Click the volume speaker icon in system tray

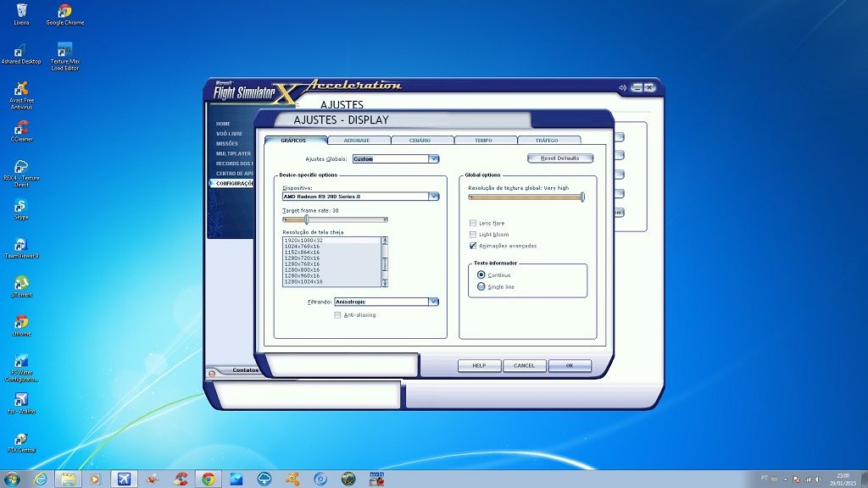click(818, 480)
